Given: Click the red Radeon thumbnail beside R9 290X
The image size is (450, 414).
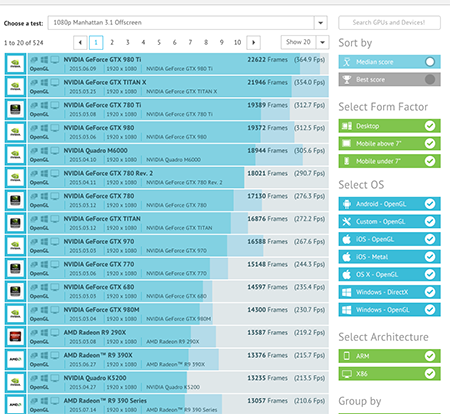Looking at the screenshot, I should click(15, 336).
